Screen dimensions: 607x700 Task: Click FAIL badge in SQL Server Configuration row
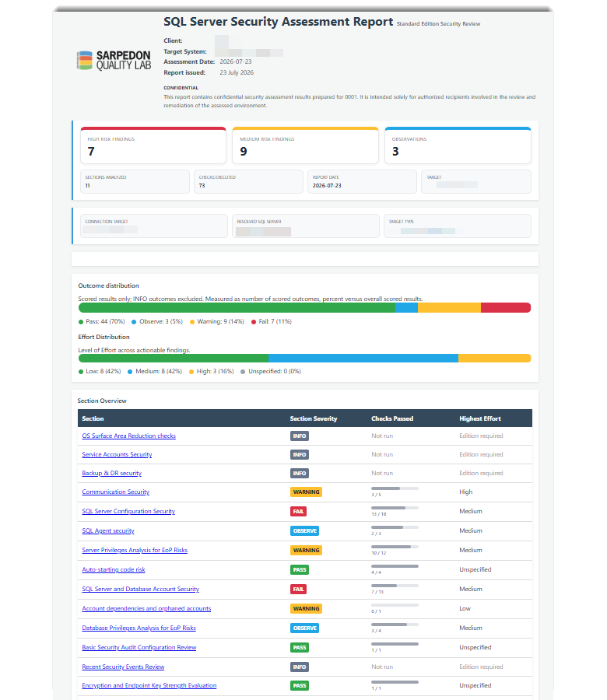[298, 512]
